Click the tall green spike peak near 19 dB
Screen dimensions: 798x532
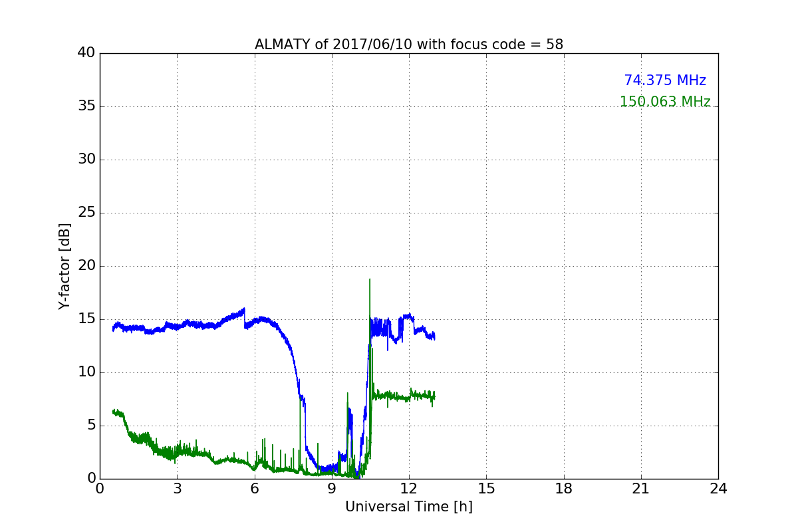370,279
